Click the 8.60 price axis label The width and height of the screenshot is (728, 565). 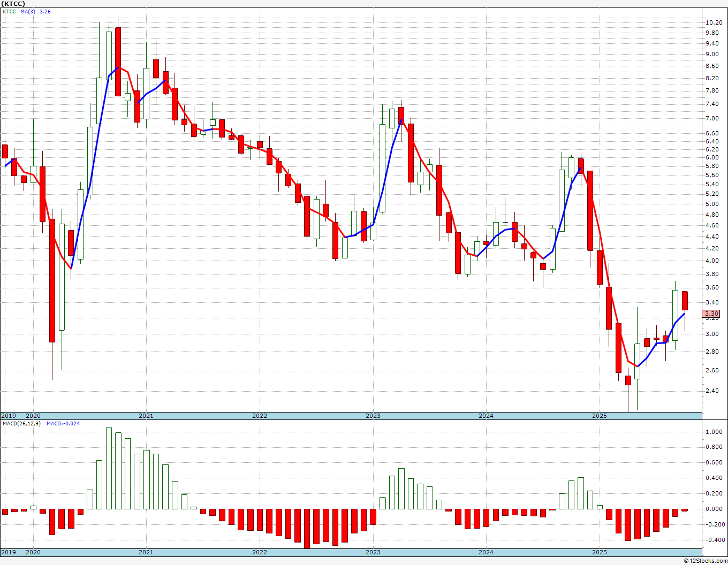pyautogui.click(x=712, y=66)
